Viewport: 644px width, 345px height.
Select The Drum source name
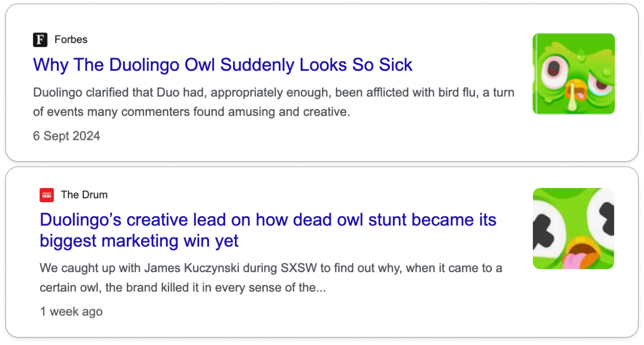pyautogui.click(x=84, y=195)
